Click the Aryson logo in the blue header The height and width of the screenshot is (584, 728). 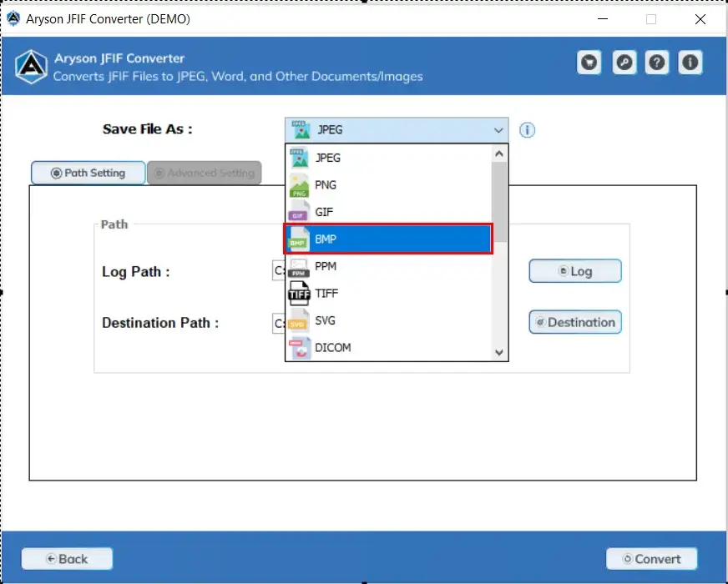pos(31,67)
